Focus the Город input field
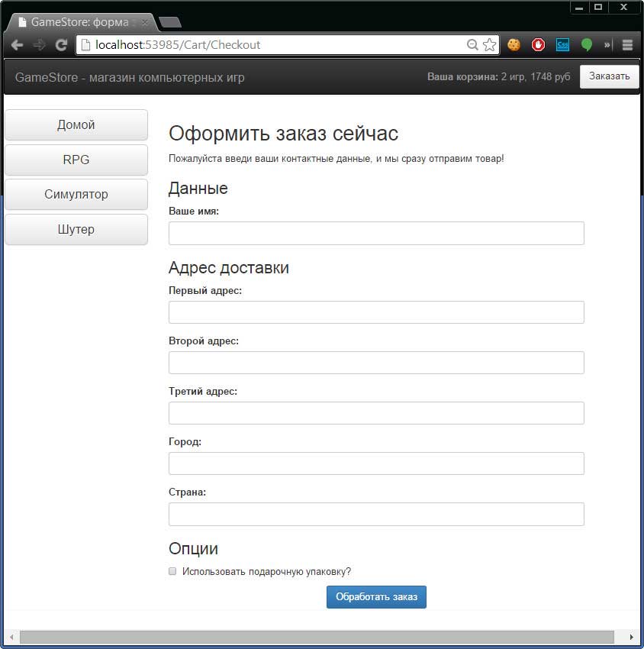The image size is (644, 649). 376,463
